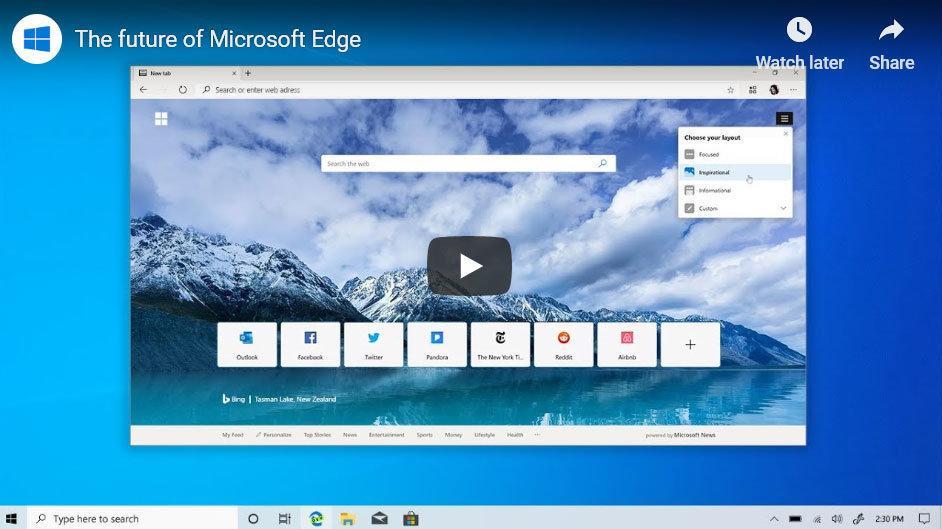Open the Facebook quick link tile
The height and width of the screenshot is (529, 942).
pyautogui.click(x=311, y=345)
